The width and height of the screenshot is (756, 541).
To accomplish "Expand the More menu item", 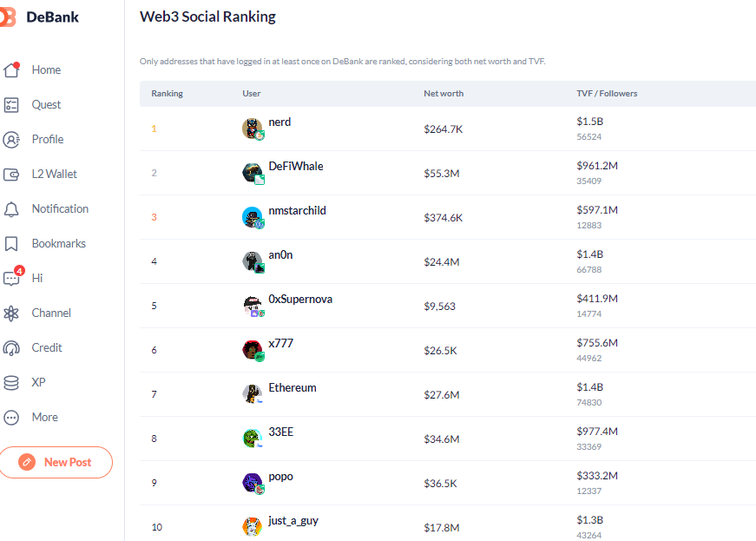I will coord(30,417).
